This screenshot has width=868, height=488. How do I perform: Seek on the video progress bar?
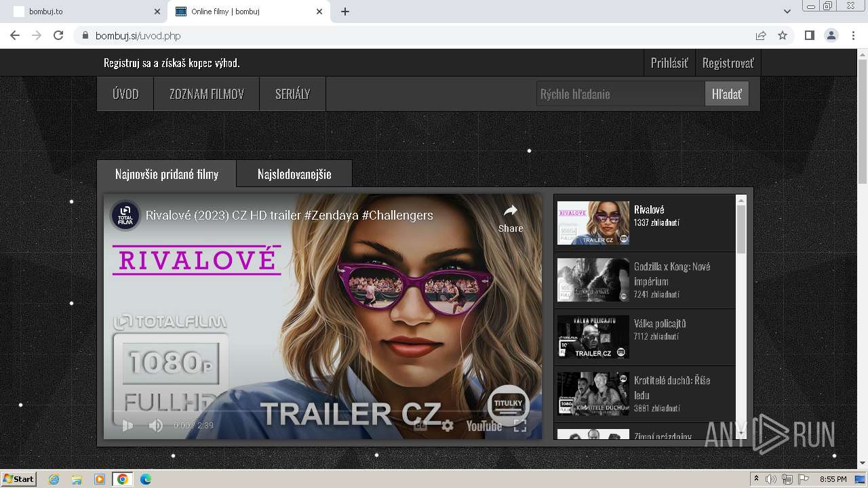click(x=322, y=411)
